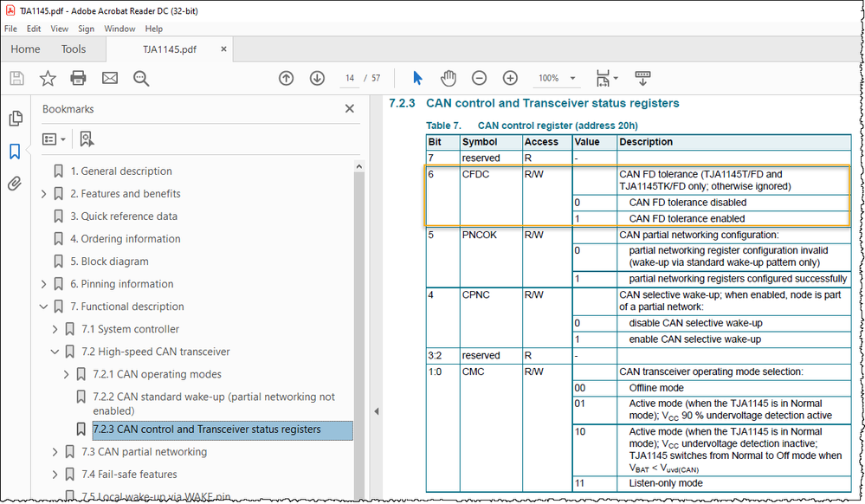Expand 7.1 System controller bookmark
Image resolution: width=865 pixels, height=504 pixels.
[x=55, y=330]
